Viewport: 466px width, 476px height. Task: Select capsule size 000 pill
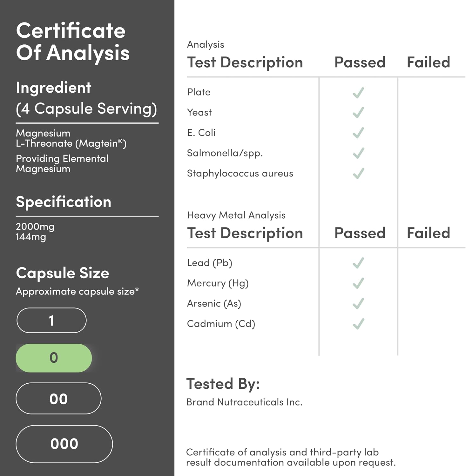coord(64,444)
